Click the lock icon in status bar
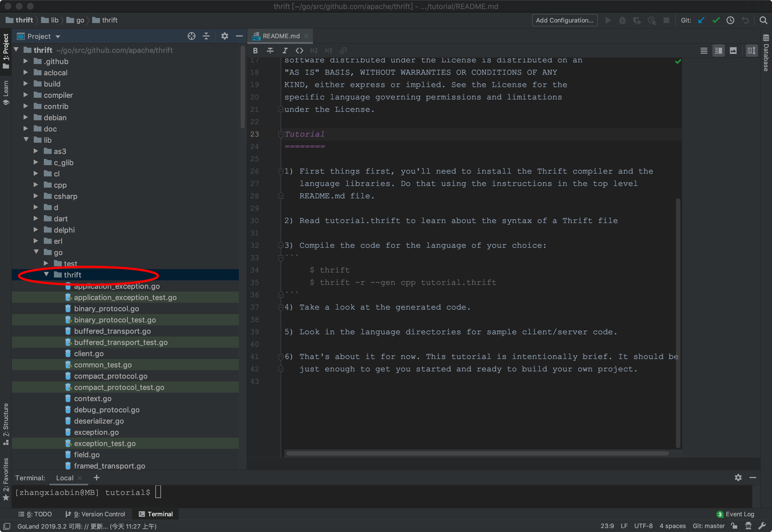772x532 pixels. coord(734,526)
